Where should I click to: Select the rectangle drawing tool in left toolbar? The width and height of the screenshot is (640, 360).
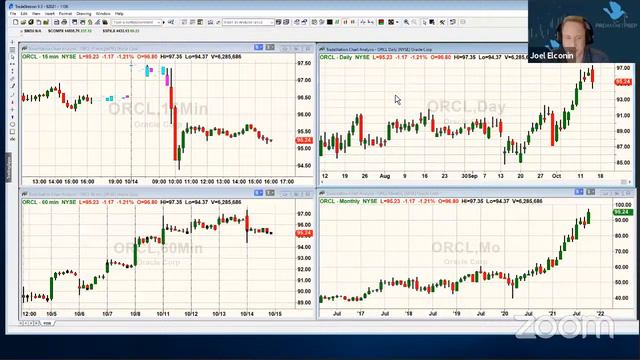pos(12,131)
